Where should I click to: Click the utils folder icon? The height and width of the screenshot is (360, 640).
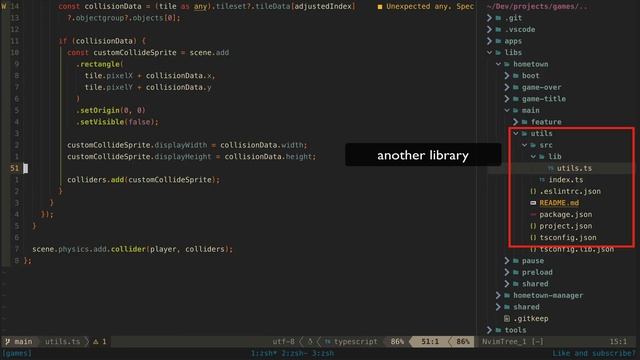[524, 133]
